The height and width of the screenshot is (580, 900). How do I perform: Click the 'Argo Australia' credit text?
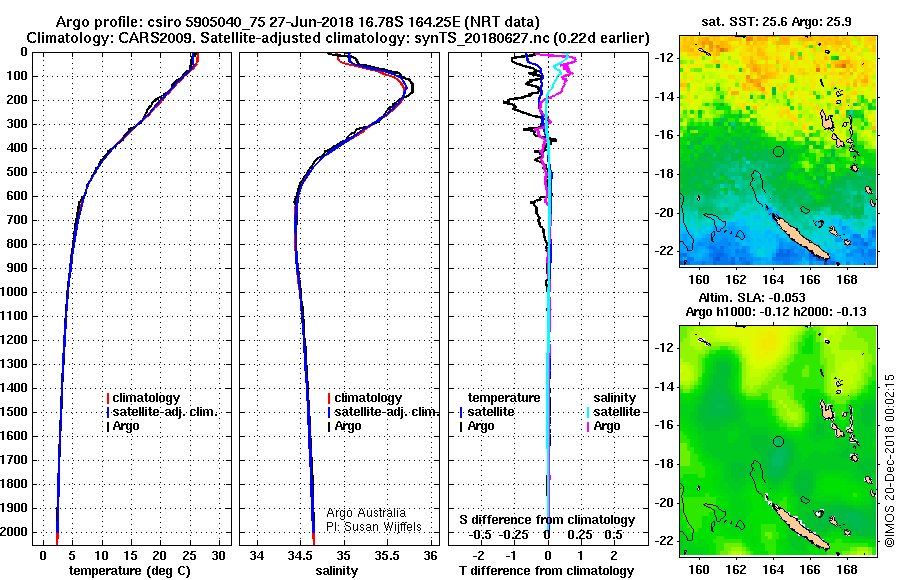(366, 512)
